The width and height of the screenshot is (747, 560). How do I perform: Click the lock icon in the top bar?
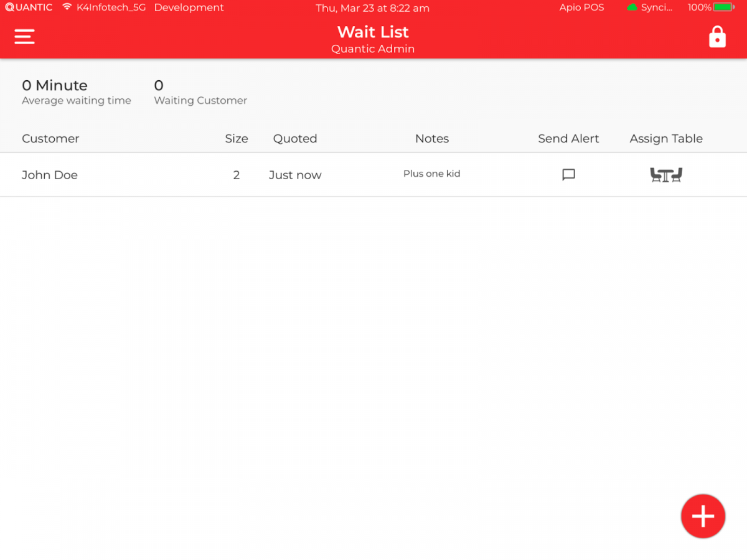(x=717, y=36)
